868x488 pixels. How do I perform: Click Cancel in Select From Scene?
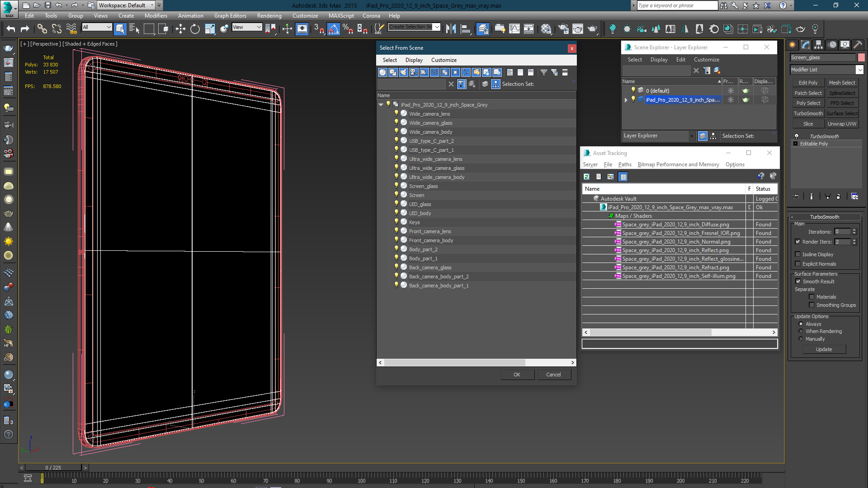(x=553, y=375)
